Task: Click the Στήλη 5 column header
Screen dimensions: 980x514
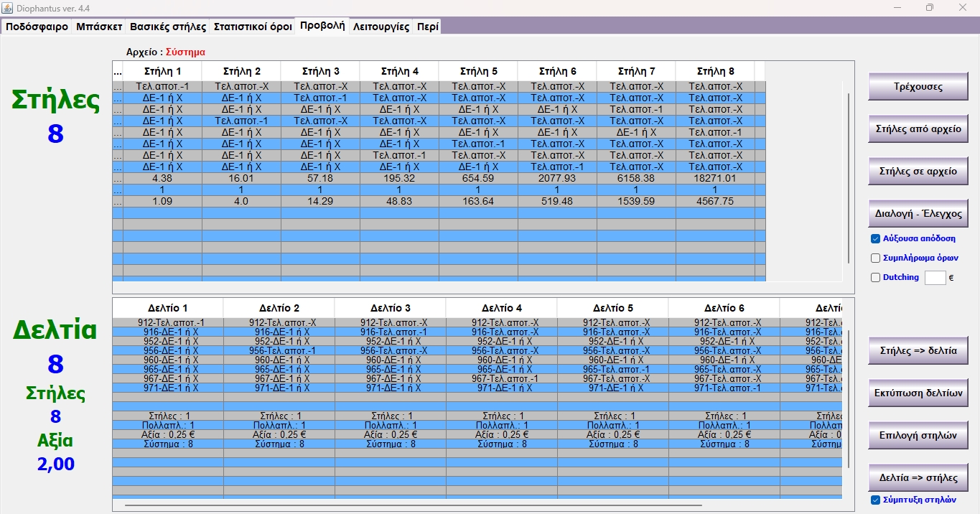Action: point(478,71)
